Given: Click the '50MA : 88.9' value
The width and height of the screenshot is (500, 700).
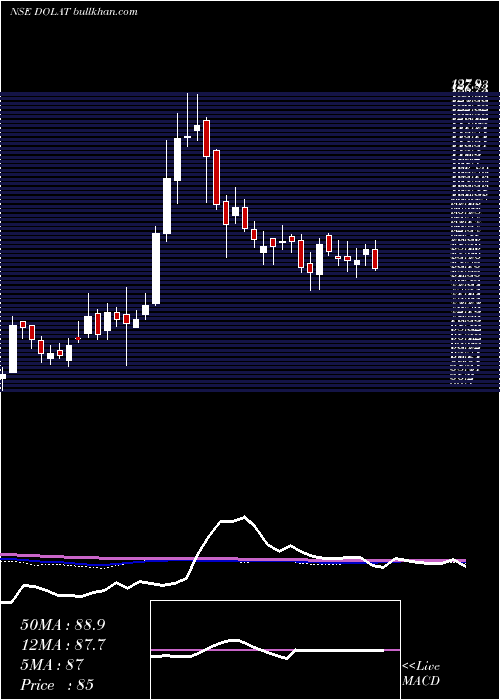Looking at the screenshot, I should (x=63, y=625).
